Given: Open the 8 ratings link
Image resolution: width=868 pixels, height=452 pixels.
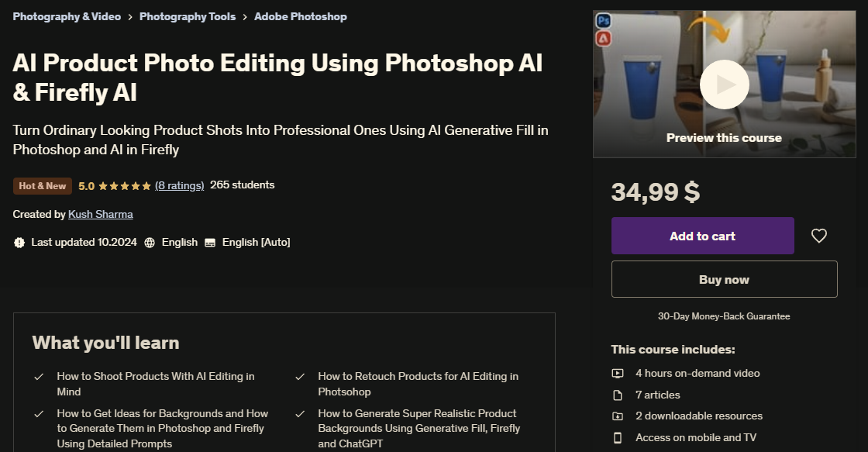Looking at the screenshot, I should point(179,185).
